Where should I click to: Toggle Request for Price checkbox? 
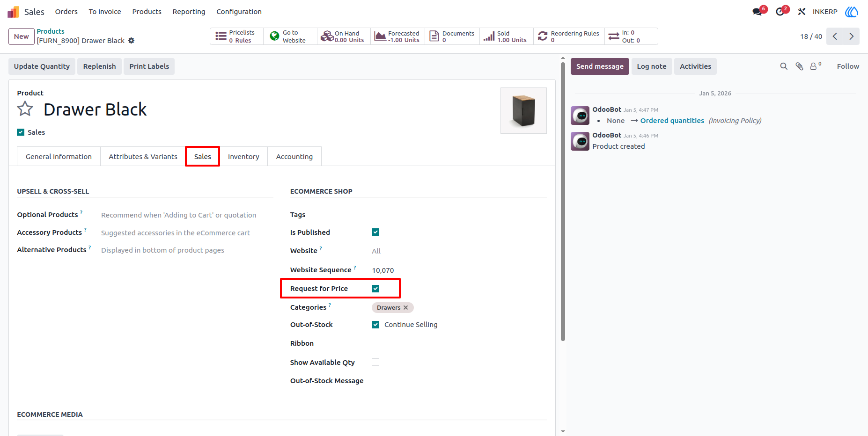[x=375, y=289]
